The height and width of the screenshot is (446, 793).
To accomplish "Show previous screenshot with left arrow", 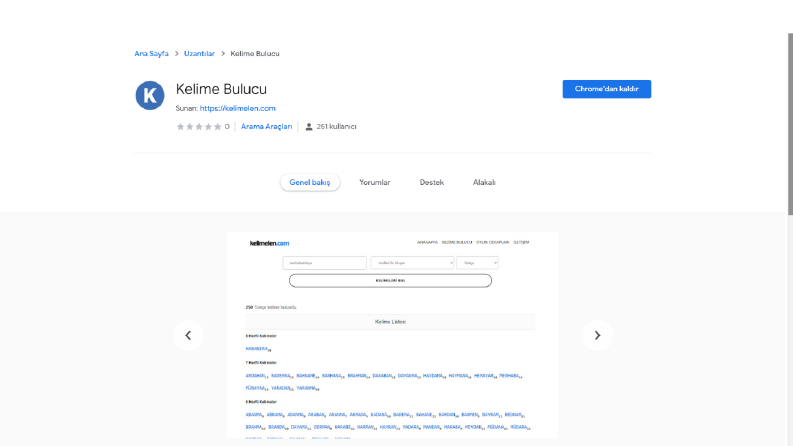I will click(188, 335).
